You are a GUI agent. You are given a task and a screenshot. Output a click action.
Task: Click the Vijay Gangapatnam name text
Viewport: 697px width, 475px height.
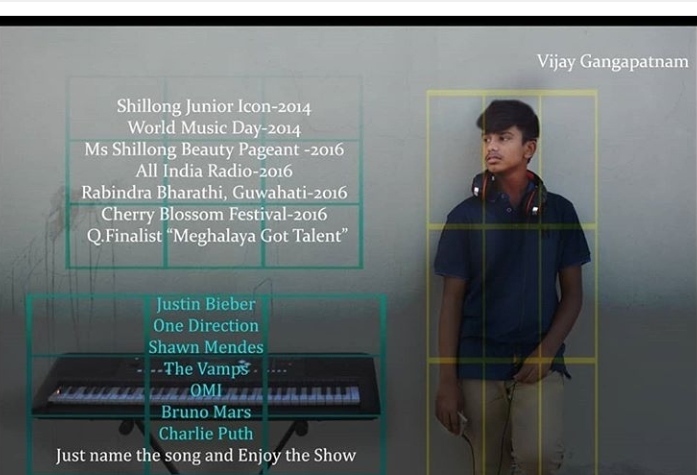coord(612,62)
